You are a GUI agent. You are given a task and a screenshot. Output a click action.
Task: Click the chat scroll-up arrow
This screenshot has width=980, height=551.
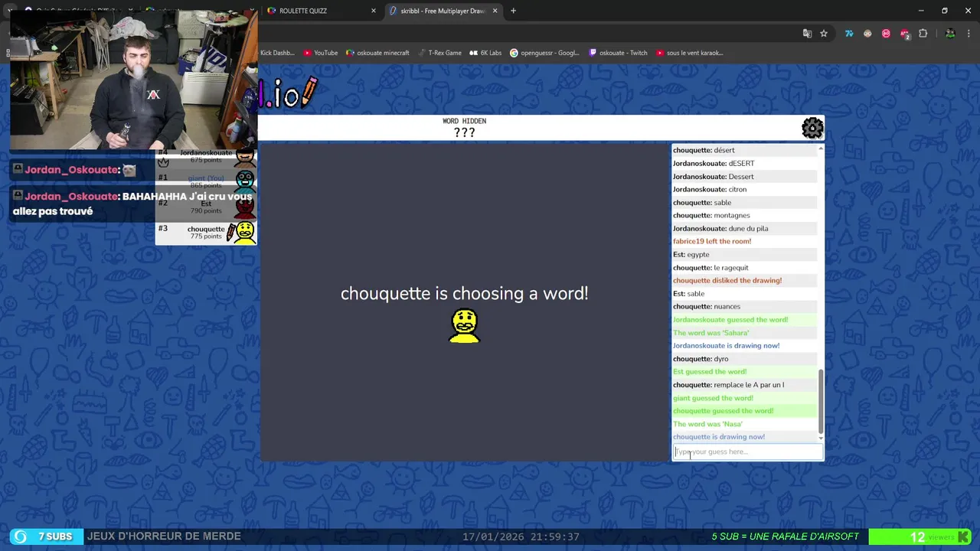[821, 148]
